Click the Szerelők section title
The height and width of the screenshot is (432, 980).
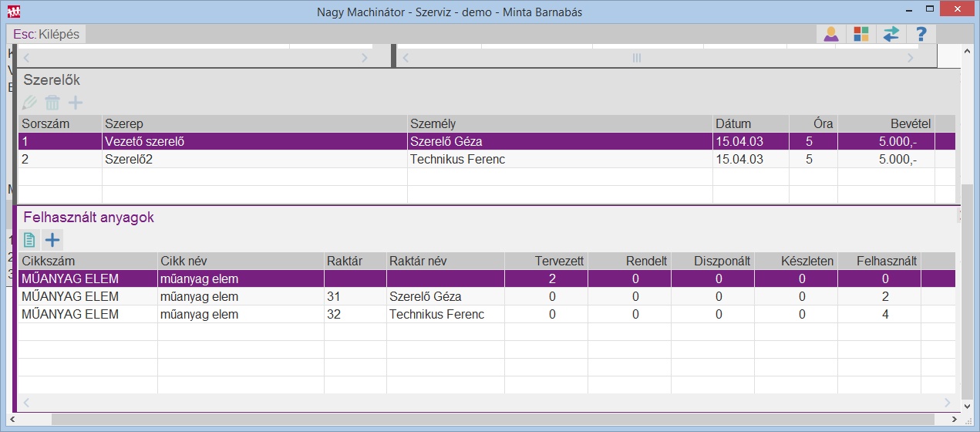click(x=52, y=79)
